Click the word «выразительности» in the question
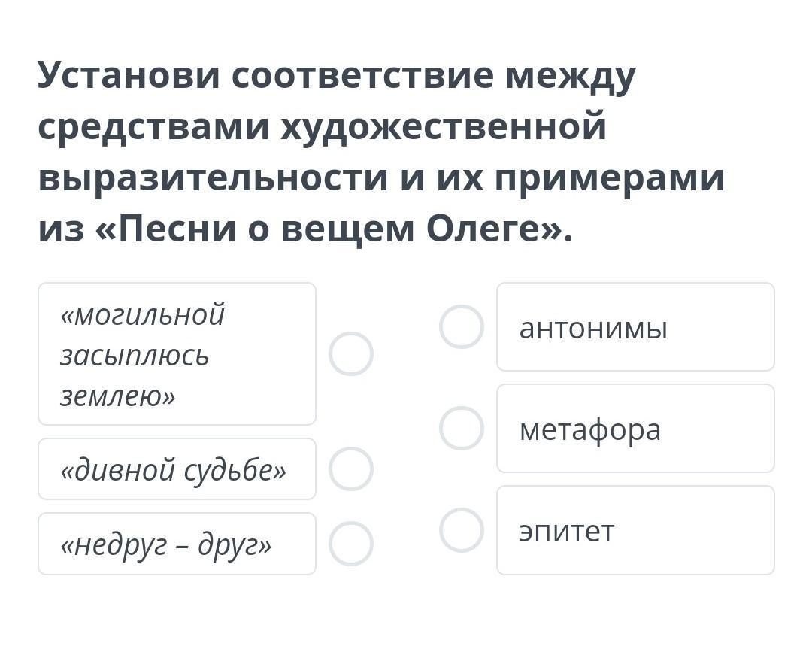Screen dimensions: 812x649 click(x=212, y=177)
